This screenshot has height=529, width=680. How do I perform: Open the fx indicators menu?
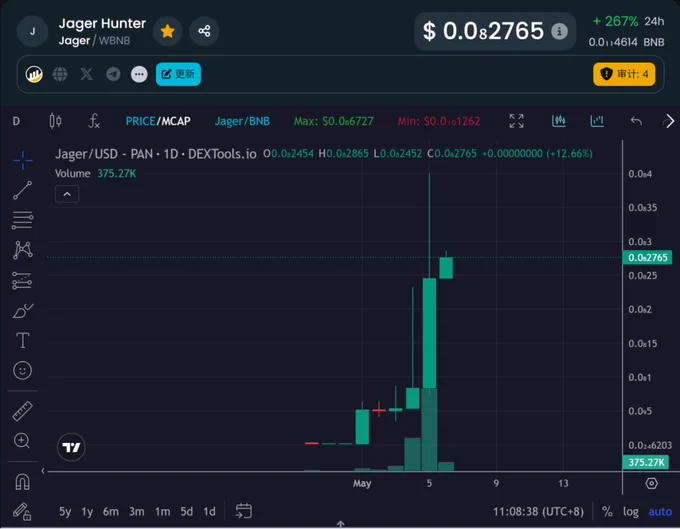click(94, 121)
